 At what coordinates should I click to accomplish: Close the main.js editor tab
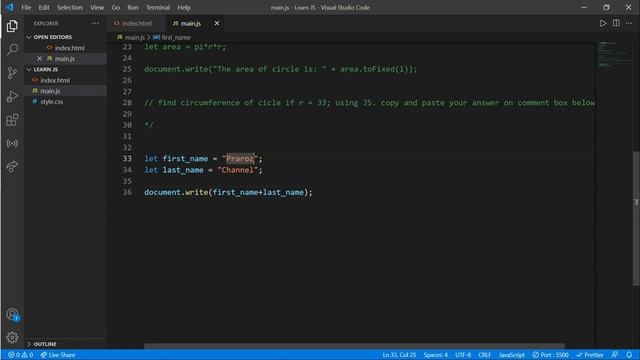[217, 23]
